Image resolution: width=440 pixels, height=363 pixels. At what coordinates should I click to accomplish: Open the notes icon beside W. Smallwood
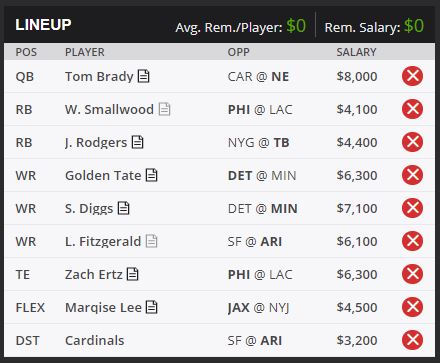(164, 109)
